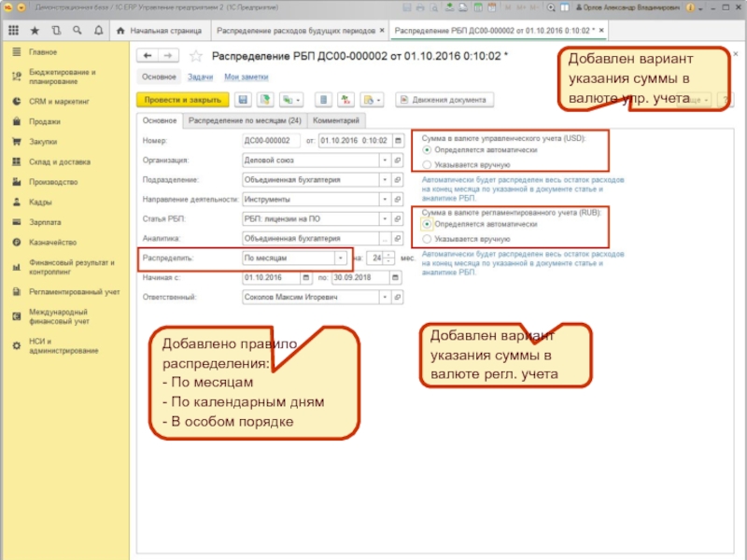
Task: Click the favorites star in top toolbar
Action: click(35, 31)
